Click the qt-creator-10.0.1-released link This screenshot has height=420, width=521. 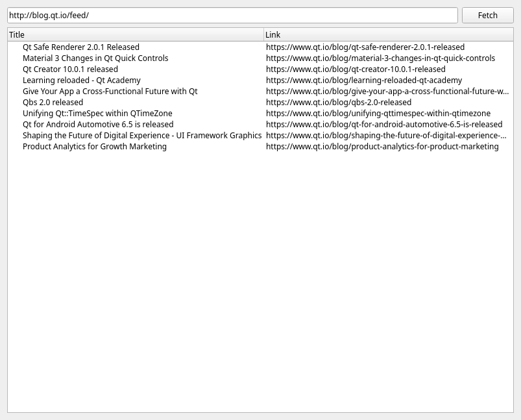(x=355, y=69)
